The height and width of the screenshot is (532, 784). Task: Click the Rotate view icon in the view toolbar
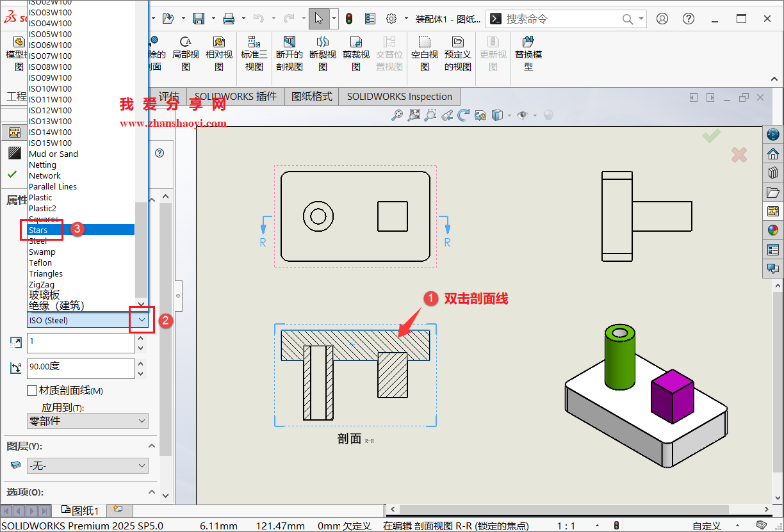(464, 115)
